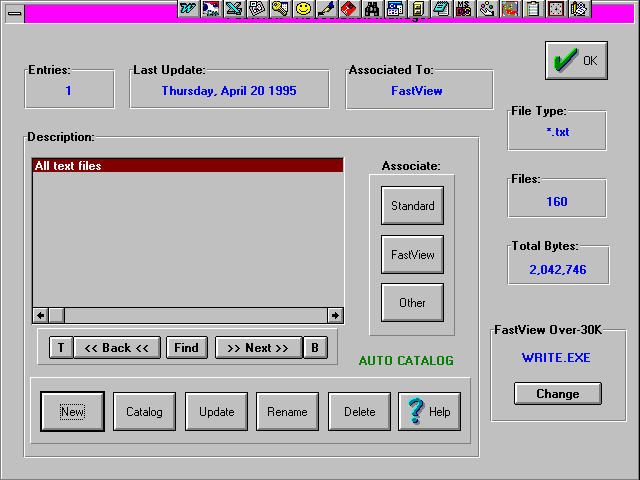
Task: Launch the notepad icon in toolbar
Action: coord(441,8)
